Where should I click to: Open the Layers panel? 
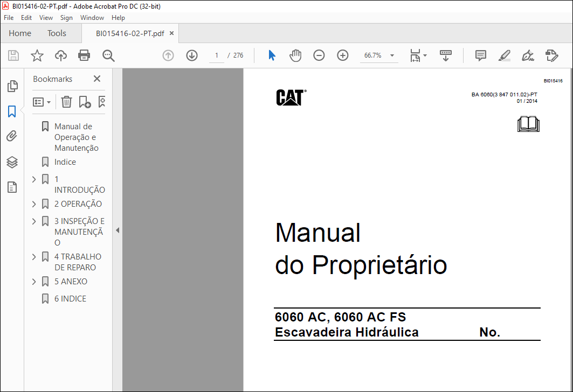[12, 162]
